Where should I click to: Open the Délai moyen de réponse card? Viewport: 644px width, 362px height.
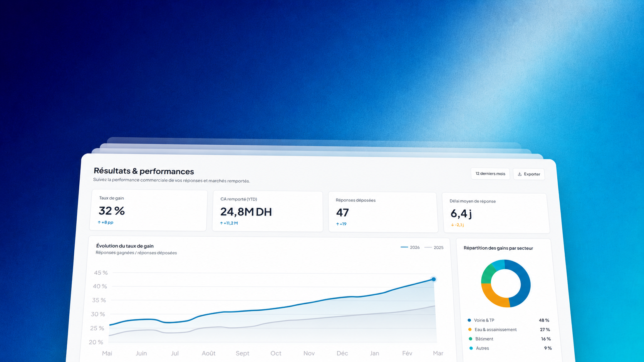[x=496, y=213]
